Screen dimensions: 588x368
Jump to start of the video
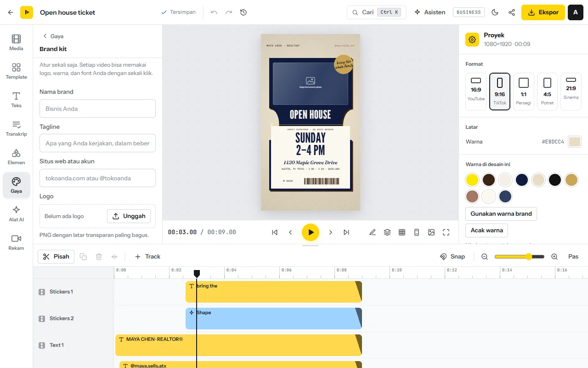pos(275,232)
